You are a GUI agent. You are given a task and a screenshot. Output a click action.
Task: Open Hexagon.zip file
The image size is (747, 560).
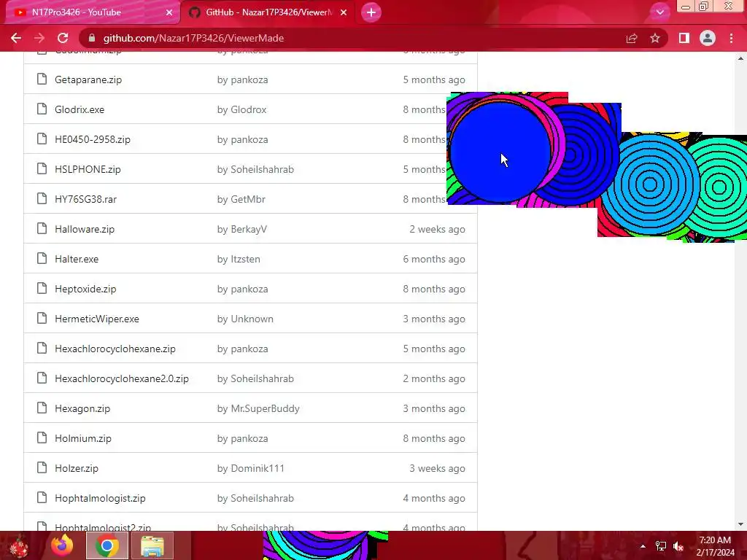(82, 408)
